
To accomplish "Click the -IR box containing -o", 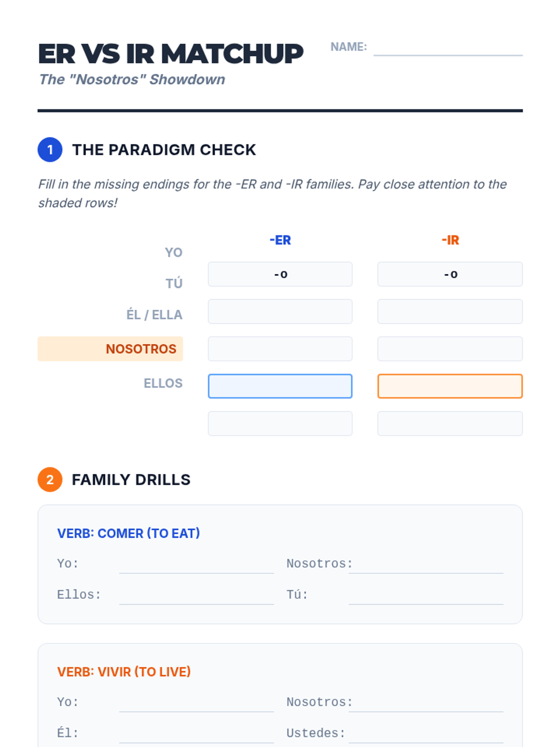I will (x=450, y=274).
